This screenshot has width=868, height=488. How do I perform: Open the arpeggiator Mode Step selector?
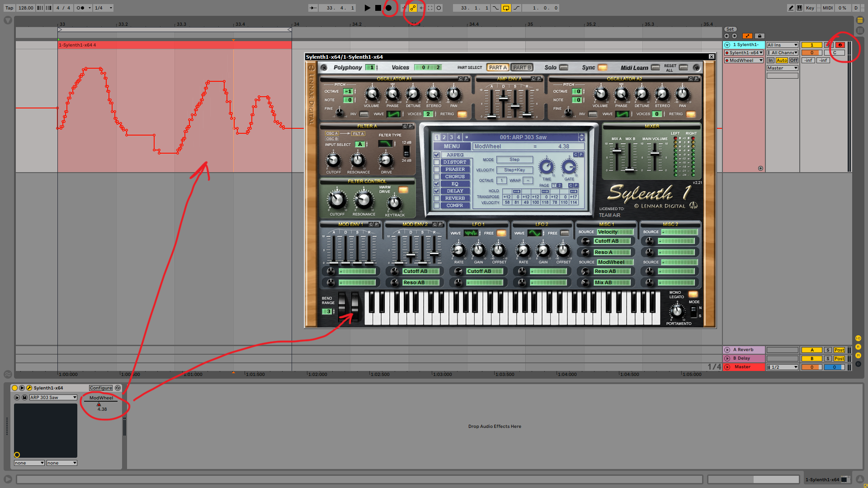[514, 160]
